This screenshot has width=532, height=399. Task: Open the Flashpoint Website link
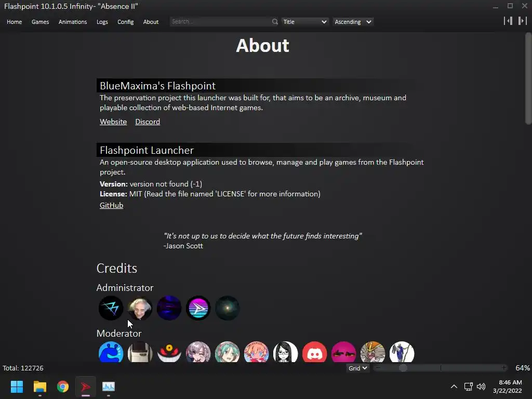pos(113,122)
